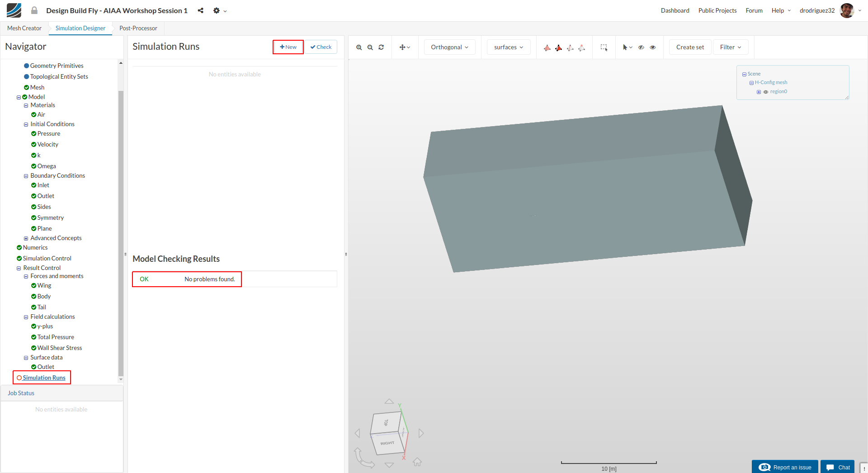Click the TOP face of the orientation cube
Viewport: 868px width, 473px height.
(386, 422)
